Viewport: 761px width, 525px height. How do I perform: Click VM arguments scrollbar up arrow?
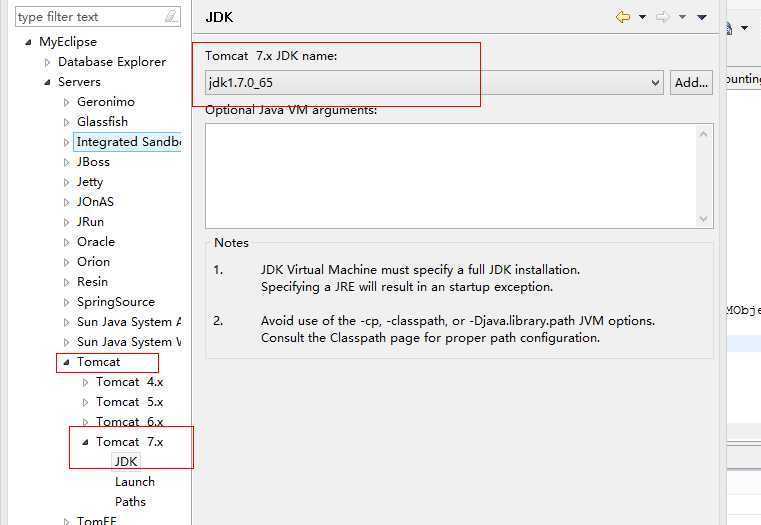click(704, 134)
